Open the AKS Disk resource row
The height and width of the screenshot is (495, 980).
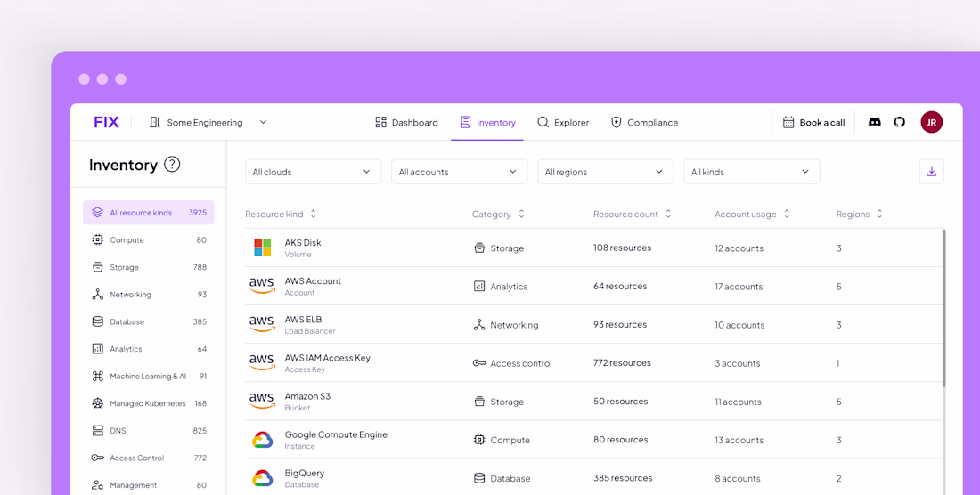click(593, 247)
